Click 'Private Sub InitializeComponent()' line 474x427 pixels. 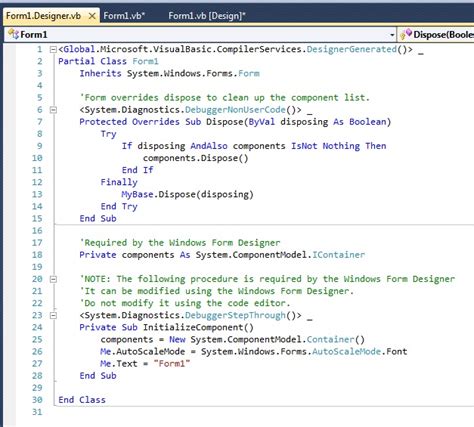pos(167,327)
